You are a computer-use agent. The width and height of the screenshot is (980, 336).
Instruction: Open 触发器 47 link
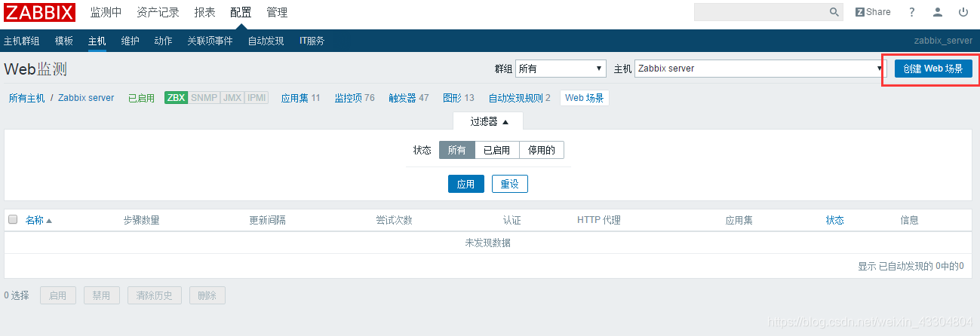[409, 98]
